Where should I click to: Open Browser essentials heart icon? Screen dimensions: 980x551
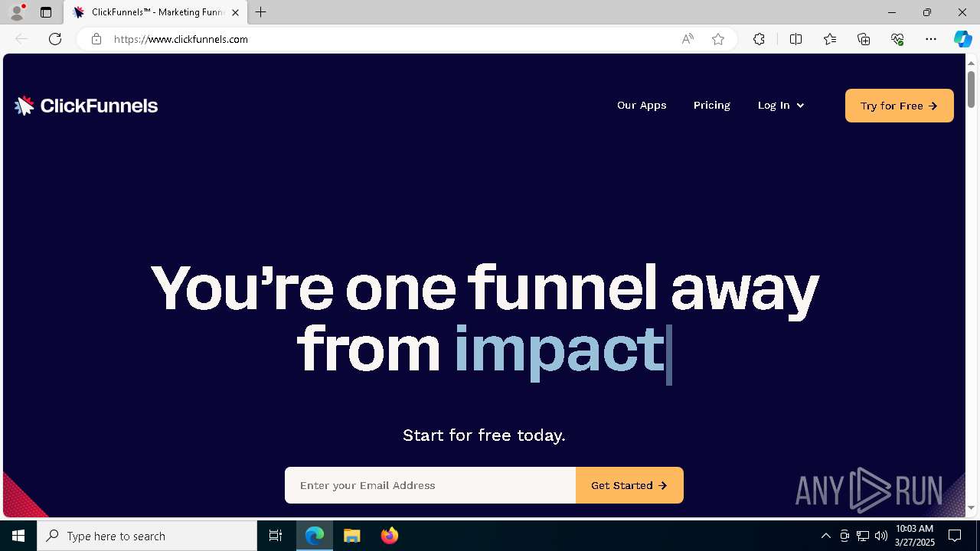click(897, 39)
